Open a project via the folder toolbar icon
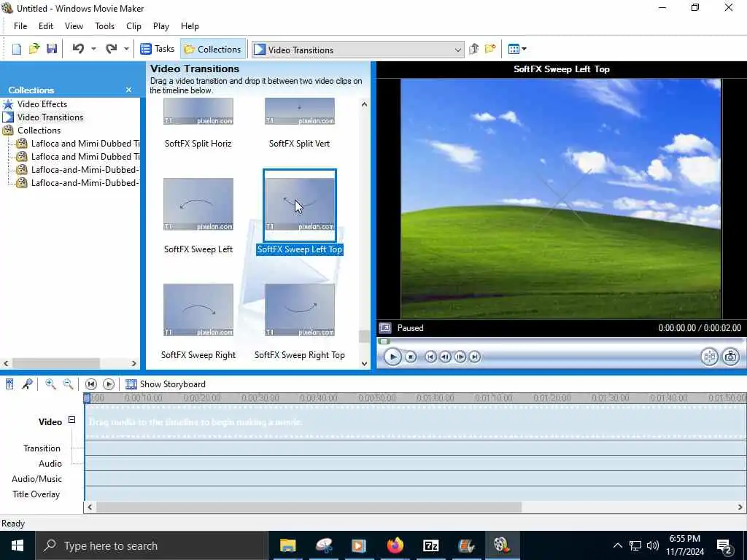Image resolution: width=747 pixels, height=560 pixels. click(34, 49)
